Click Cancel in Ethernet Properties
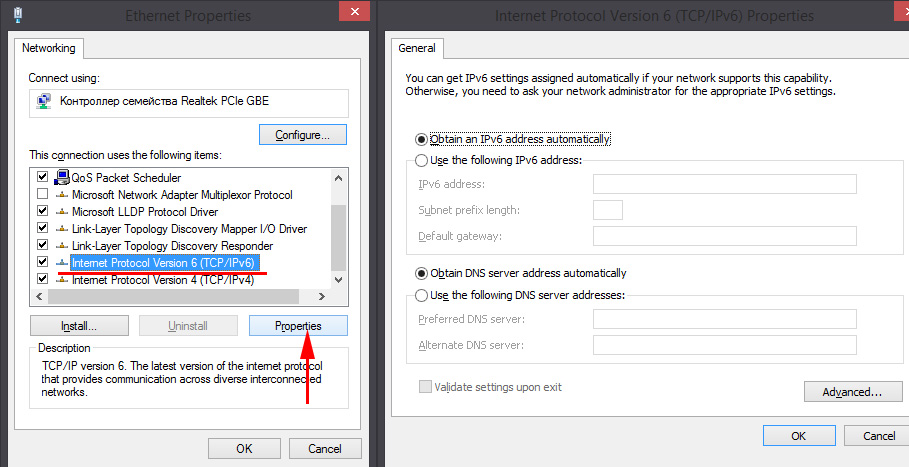Screen dimensions: 909x467 [325, 448]
